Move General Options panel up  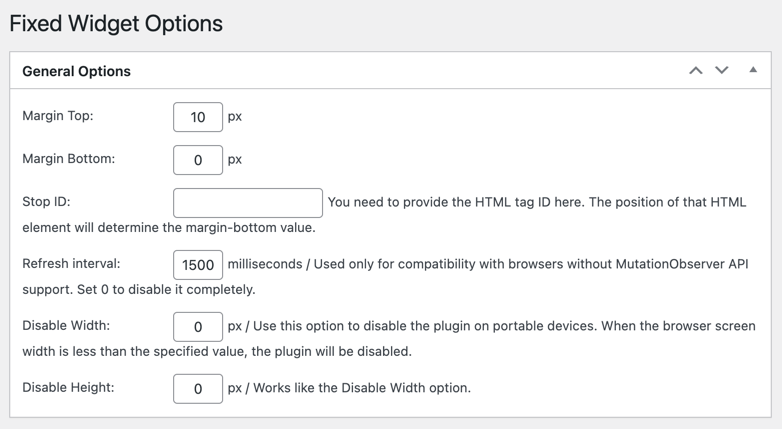coord(695,71)
